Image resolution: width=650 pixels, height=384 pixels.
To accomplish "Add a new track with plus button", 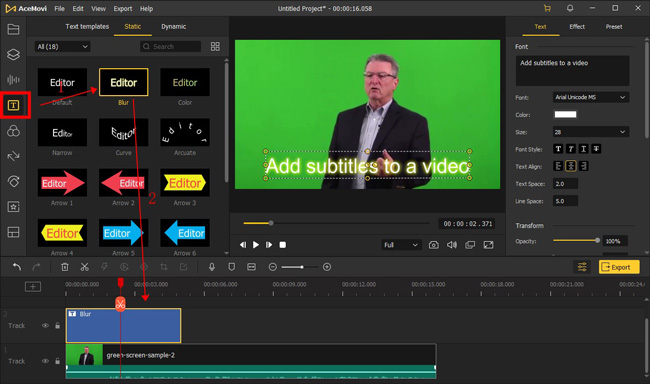I will tap(33, 287).
